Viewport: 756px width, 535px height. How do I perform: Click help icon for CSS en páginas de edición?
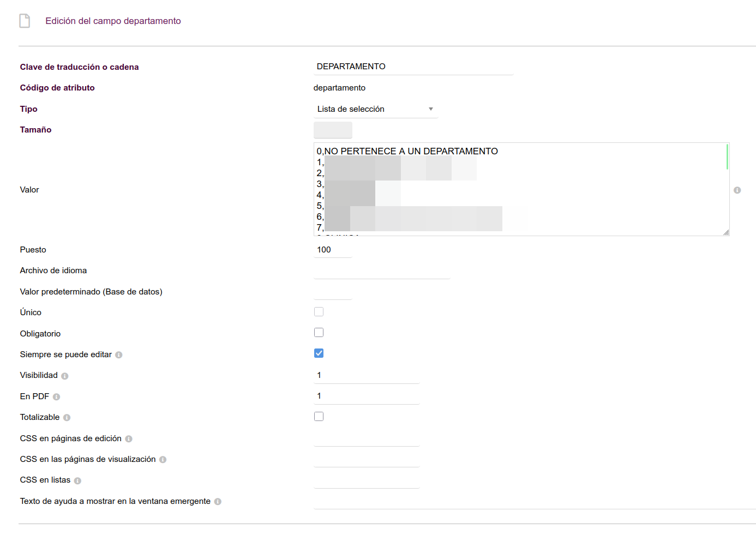[129, 439]
